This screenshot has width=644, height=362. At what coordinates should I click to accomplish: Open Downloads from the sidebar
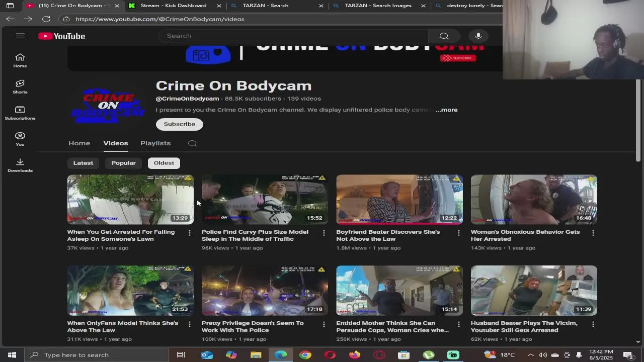point(20,165)
